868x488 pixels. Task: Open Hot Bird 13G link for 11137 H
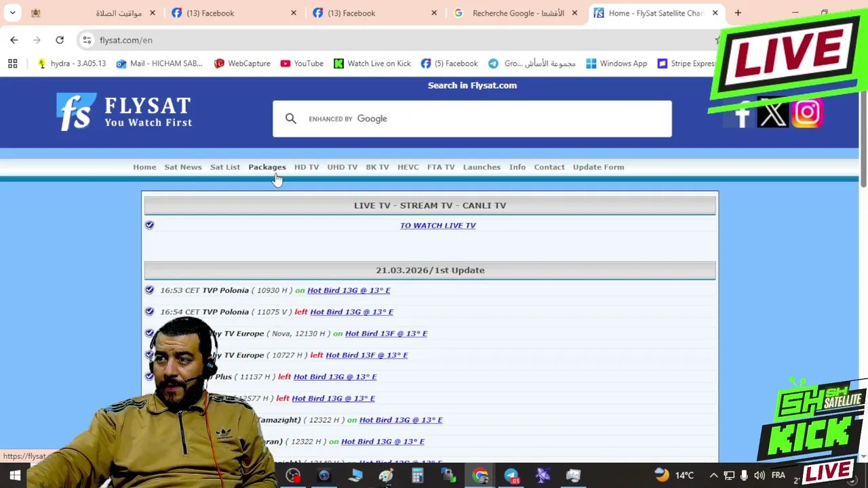(335, 377)
